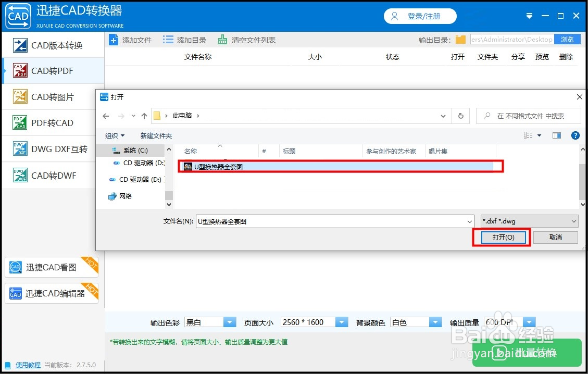Go back in the file dialog

[x=106, y=116]
